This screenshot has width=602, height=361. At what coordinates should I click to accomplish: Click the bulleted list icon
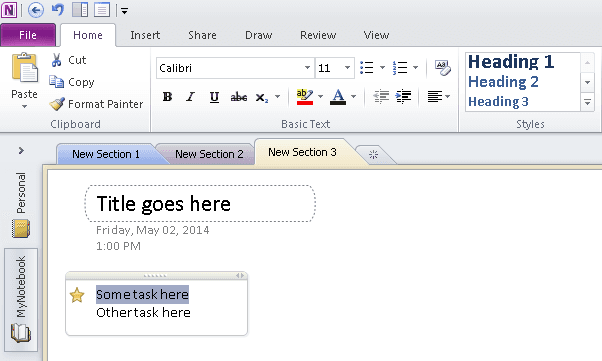(367, 68)
